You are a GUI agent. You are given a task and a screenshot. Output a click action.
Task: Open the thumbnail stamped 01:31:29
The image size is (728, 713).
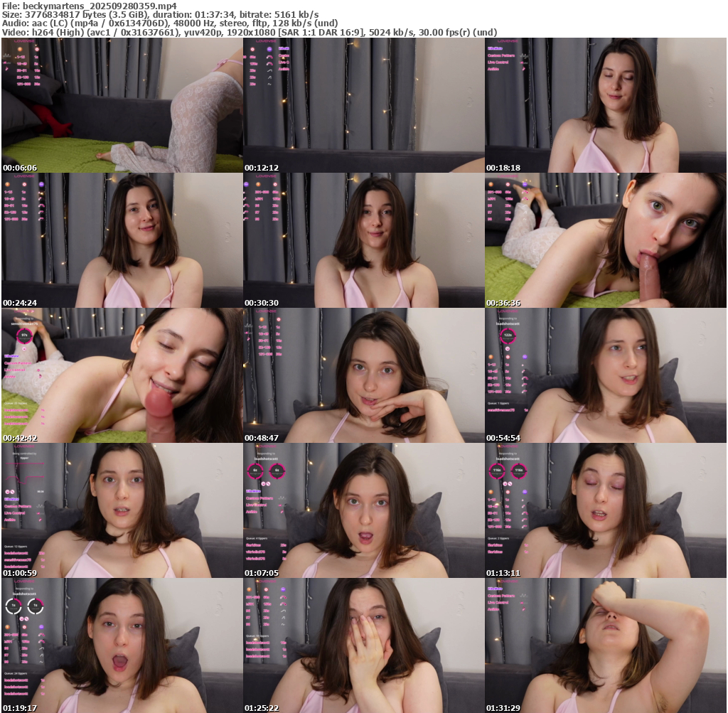tap(606, 645)
